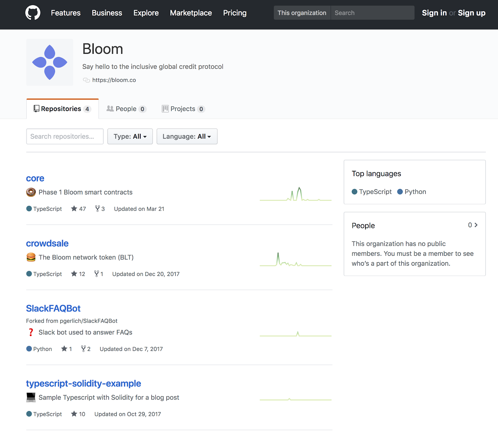Click the laptop emoji on typescript-solidity-example
The image size is (498, 448).
coord(31,397)
